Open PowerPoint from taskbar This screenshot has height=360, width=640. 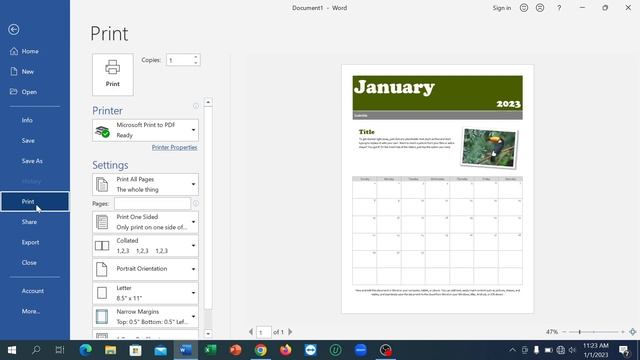click(236, 350)
